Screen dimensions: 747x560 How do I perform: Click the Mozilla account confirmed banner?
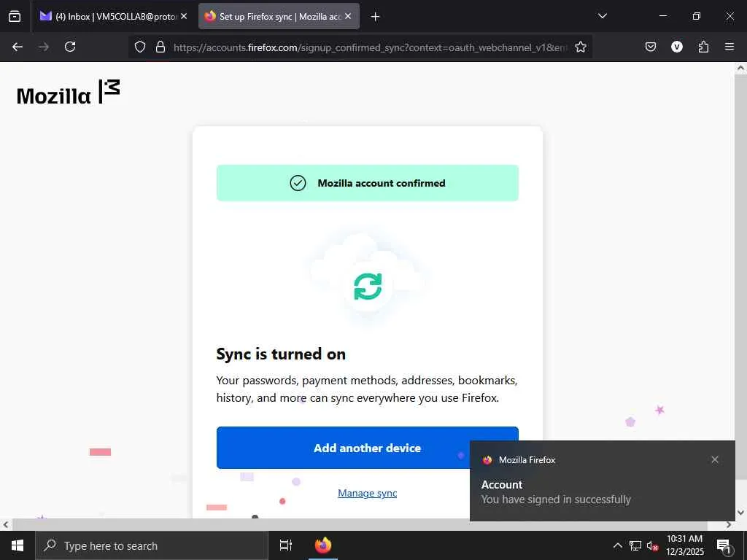click(368, 183)
